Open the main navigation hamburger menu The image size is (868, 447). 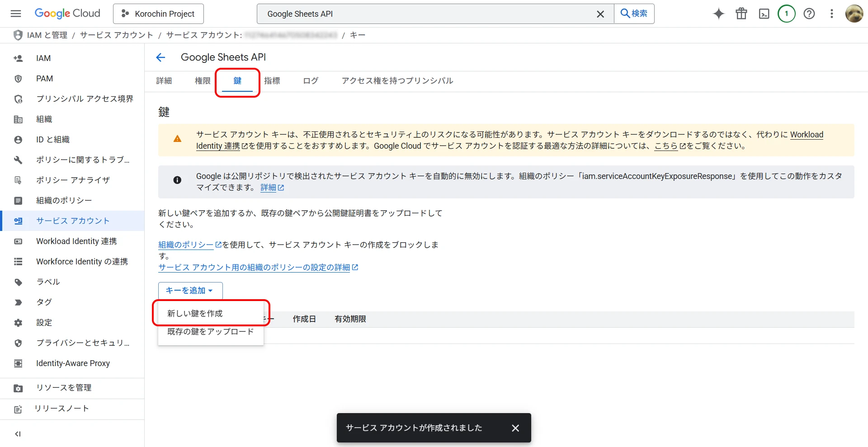[x=16, y=14]
